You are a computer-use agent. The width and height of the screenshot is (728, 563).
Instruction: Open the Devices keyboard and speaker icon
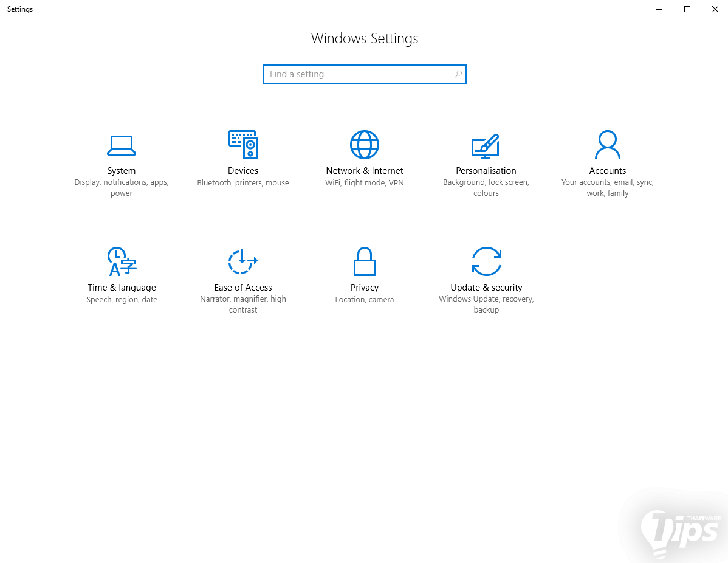coord(243,145)
